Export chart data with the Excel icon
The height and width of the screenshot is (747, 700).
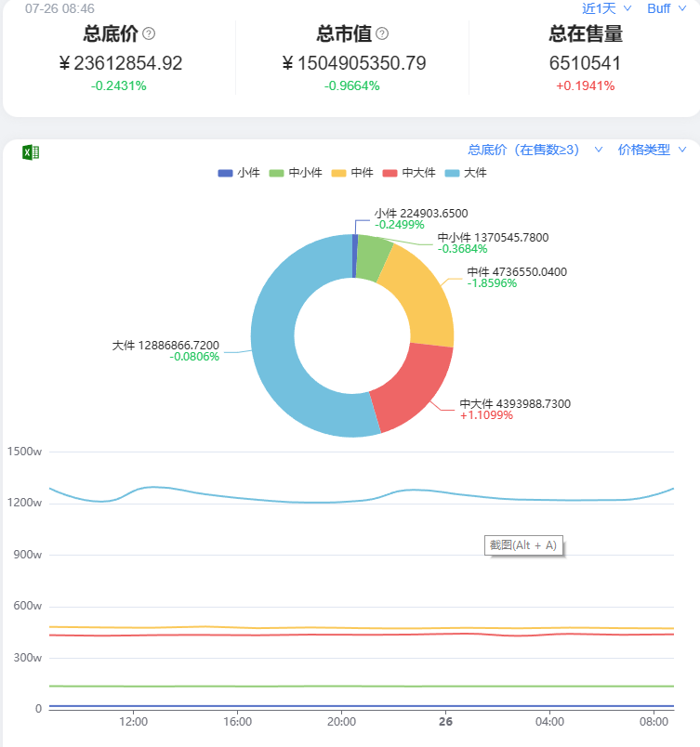tap(31, 152)
